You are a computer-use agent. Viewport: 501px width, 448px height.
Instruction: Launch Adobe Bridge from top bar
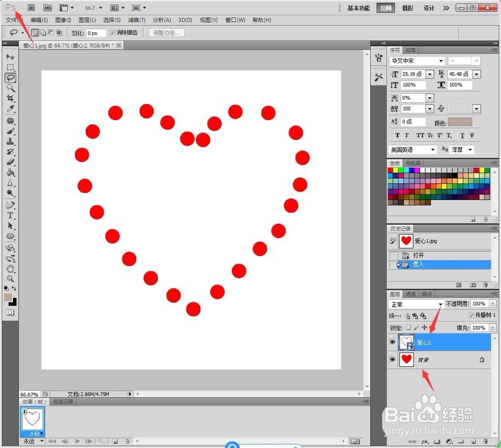(31, 8)
